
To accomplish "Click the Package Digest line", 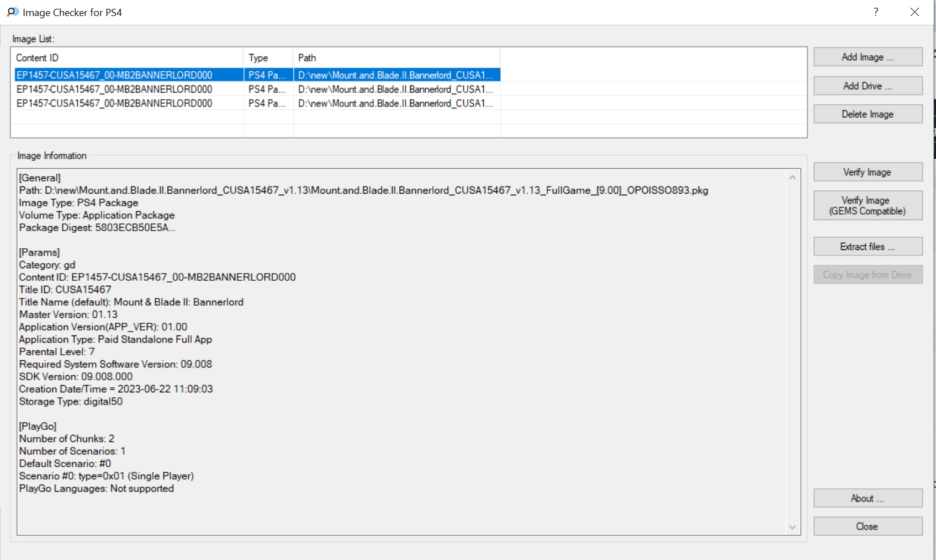I will [x=97, y=227].
